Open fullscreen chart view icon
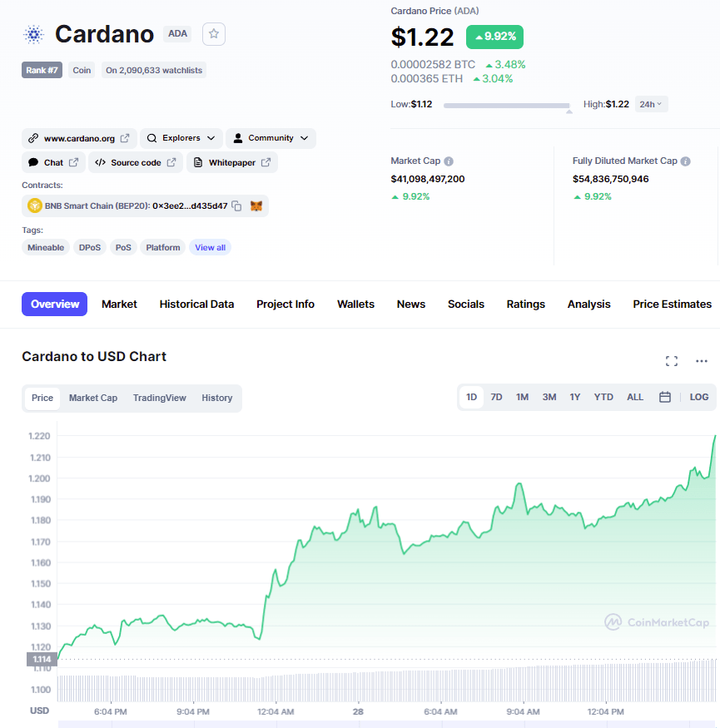This screenshot has height=728, width=720. click(x=672, y=361)
